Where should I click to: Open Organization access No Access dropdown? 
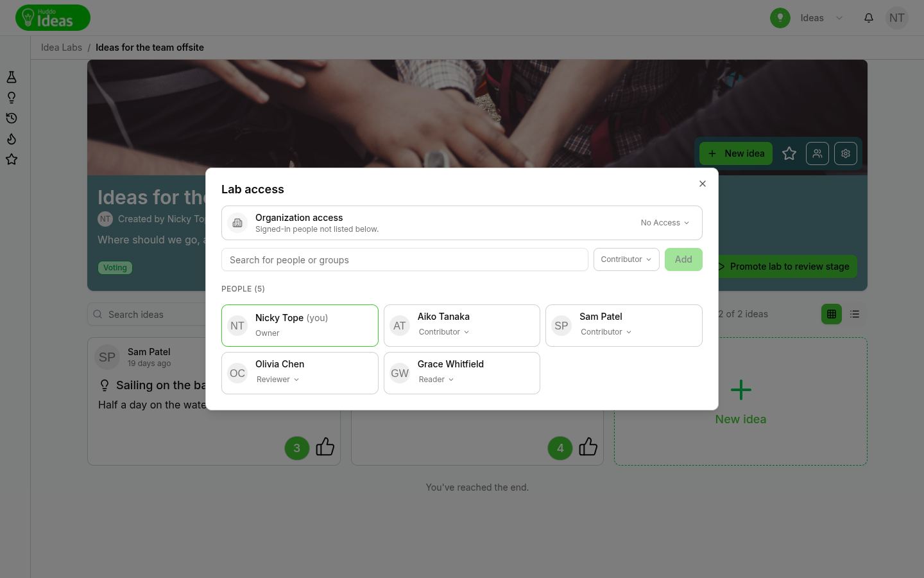tap(665, 223)
